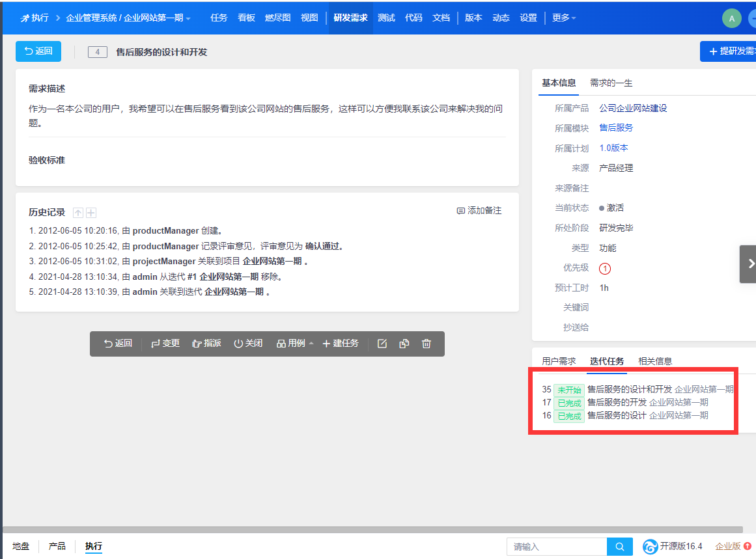Open the 设置 nav tab

coord(529,18)
